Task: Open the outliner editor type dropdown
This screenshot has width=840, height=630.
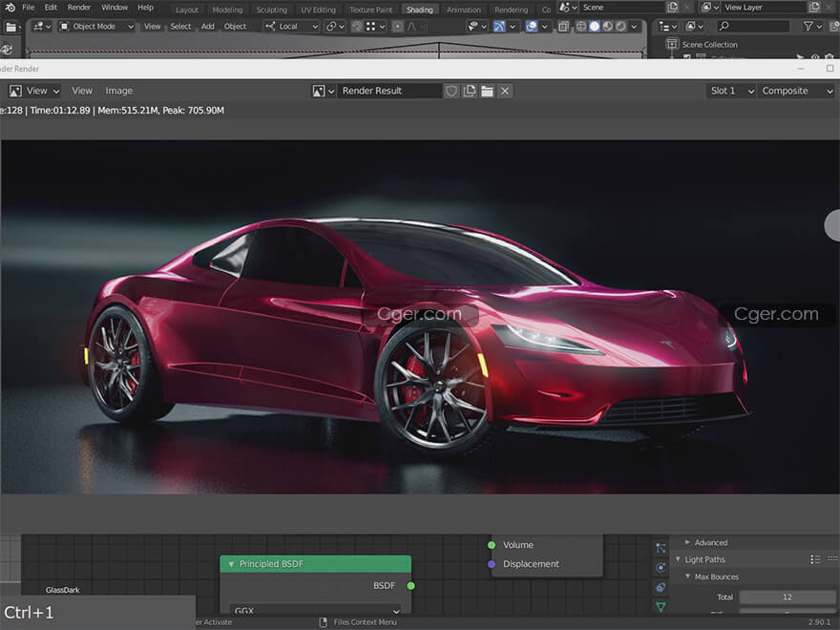Action: 667,27
